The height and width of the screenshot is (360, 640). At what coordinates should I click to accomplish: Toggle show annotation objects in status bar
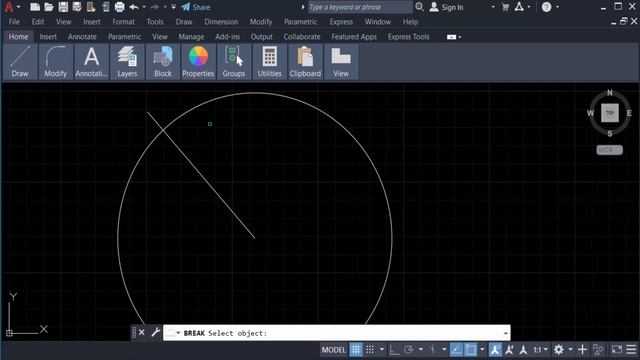click(495, 350)
